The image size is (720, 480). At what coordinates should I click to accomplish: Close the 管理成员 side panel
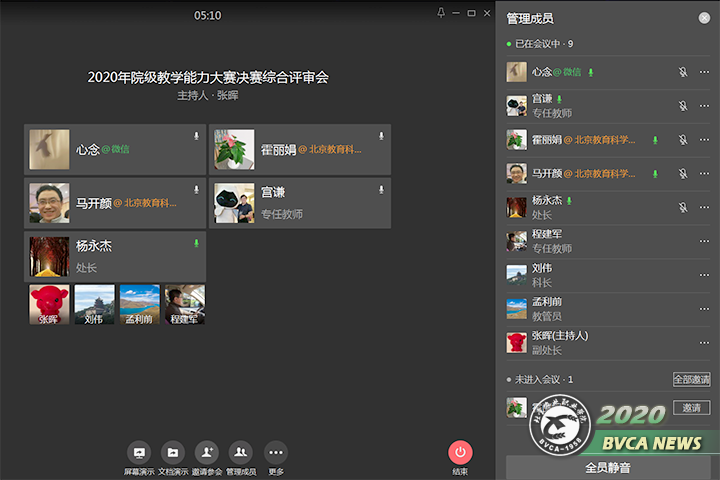[x=704, y=18]
